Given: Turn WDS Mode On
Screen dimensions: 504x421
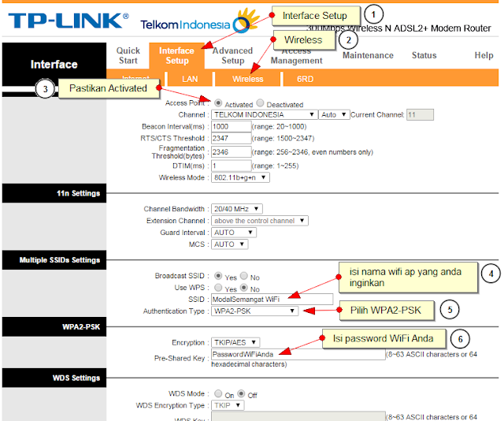Looking at the screenshot, I should pyautogui.click(x=218, y=393).
